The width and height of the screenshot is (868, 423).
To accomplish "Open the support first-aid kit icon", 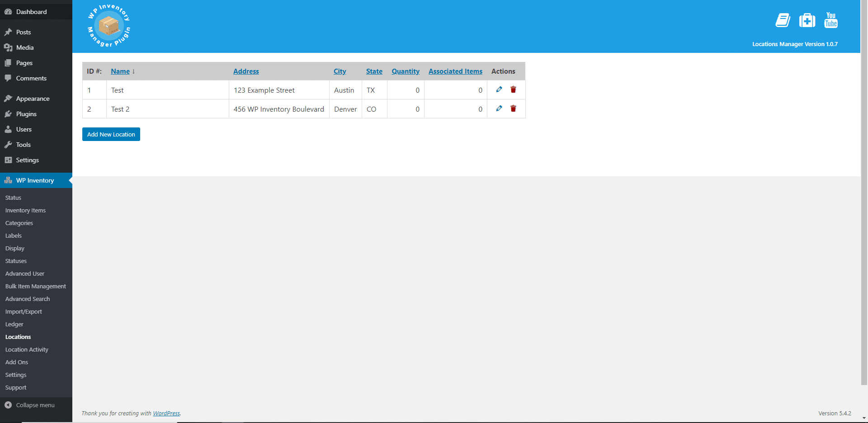I will [807, 20].
